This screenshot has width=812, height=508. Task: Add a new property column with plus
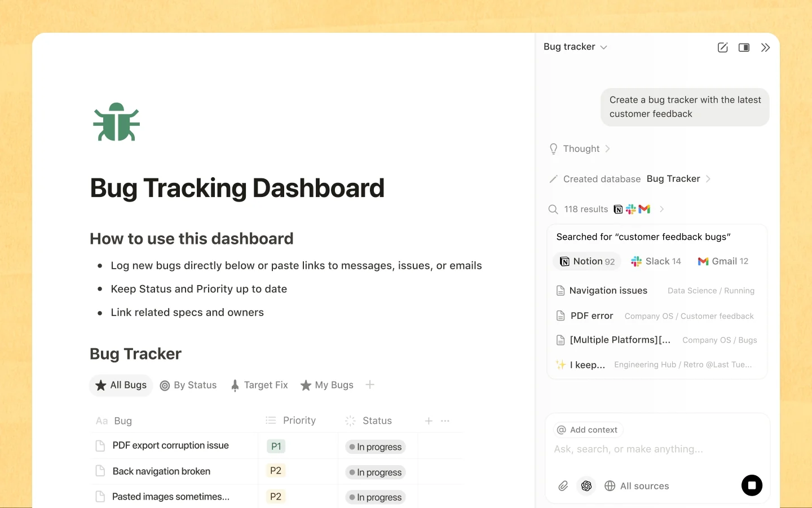pos(429,421)
